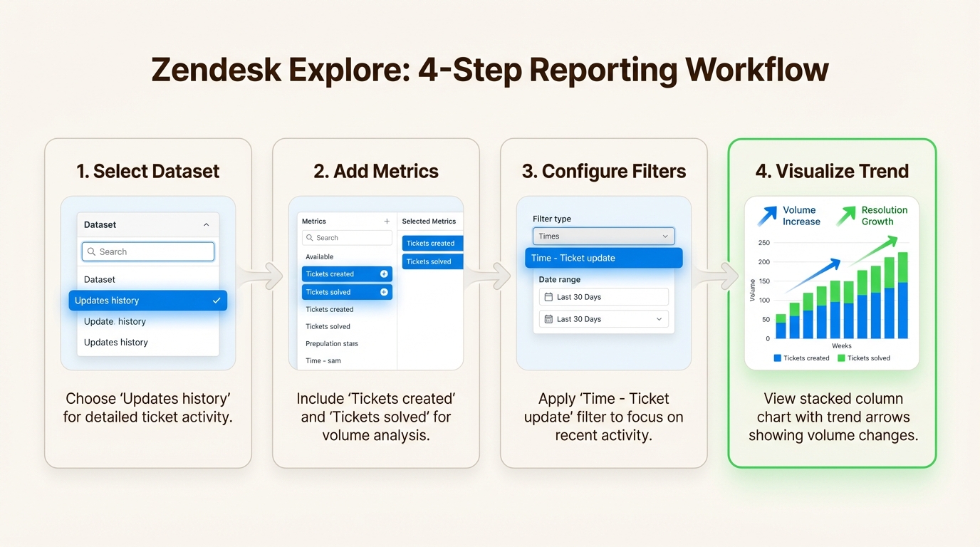980x547 pixels.
Task: Select 'Time - Ticket update' from the filter menu
Action: 603,258
